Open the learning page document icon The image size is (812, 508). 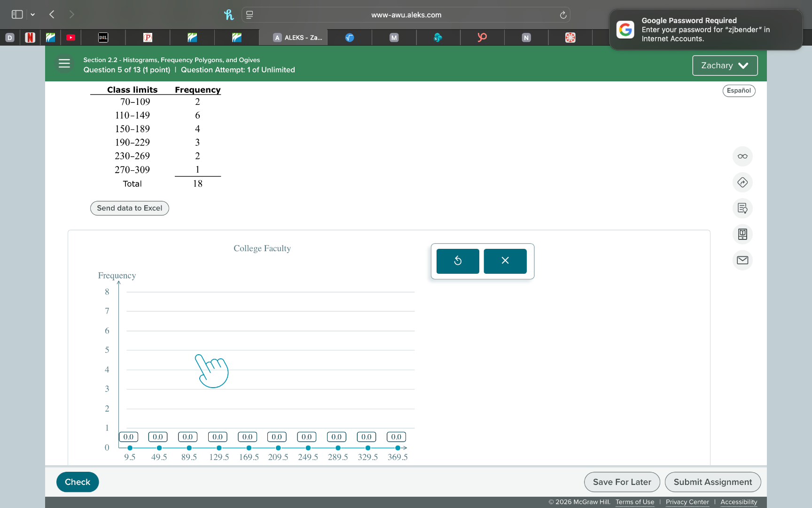click(742, 208)
